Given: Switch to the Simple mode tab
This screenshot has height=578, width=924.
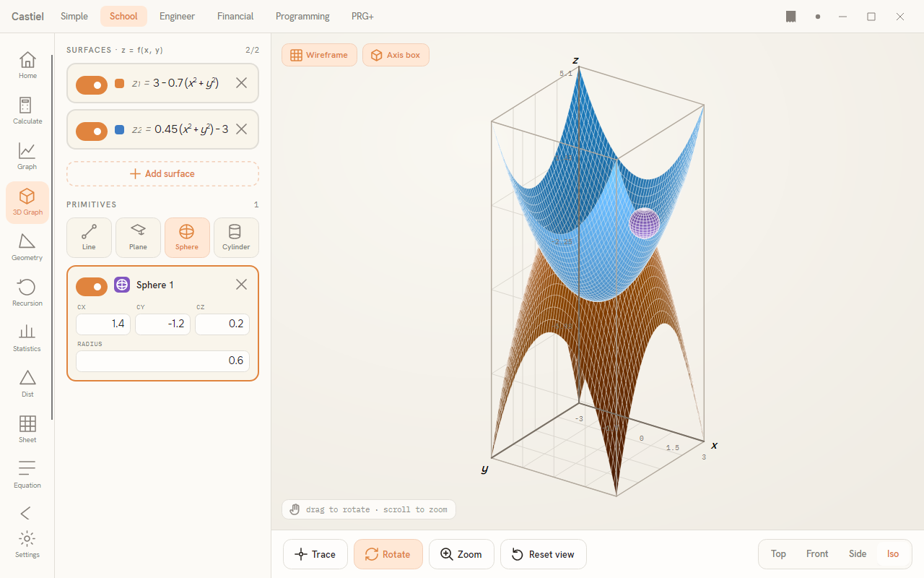Looking at the screenshot, I should (74, 16).
